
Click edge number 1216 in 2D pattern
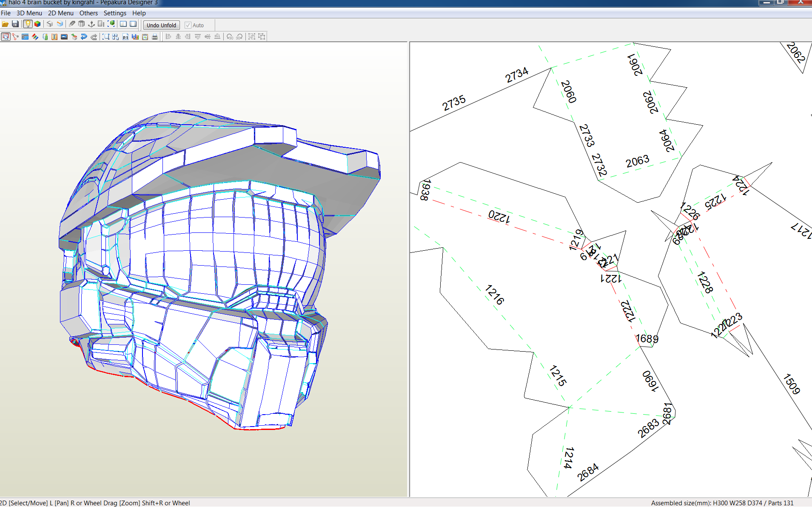495,295
